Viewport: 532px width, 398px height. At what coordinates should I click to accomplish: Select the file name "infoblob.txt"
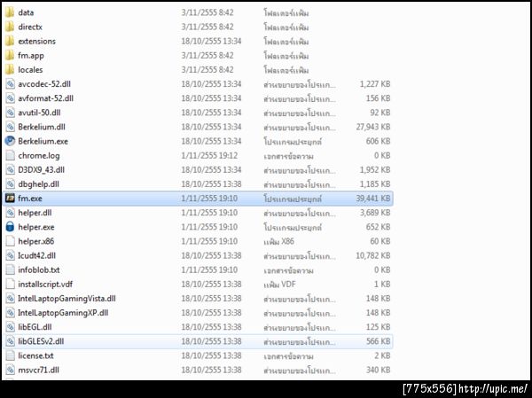39,269
